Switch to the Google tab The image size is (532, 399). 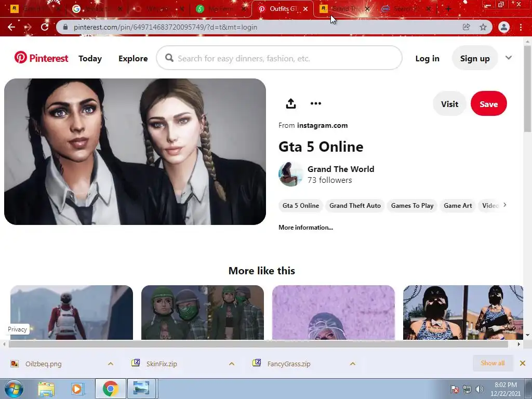pyautogui.click(x=97, y=9)
